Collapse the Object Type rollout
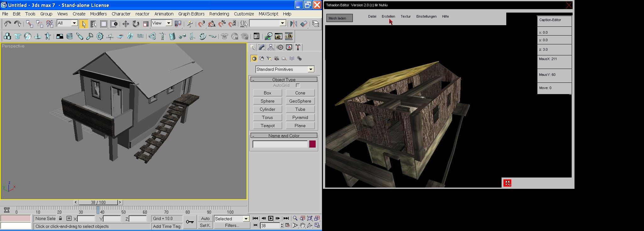The height and width of the screenshot is (231, 644). coord(284,80)
